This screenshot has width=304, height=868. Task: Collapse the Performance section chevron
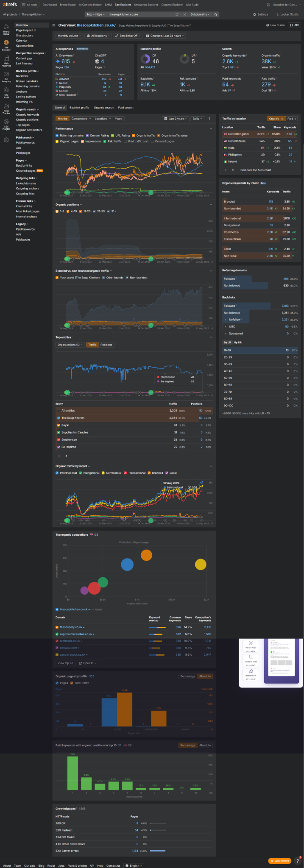pos(211,128)
